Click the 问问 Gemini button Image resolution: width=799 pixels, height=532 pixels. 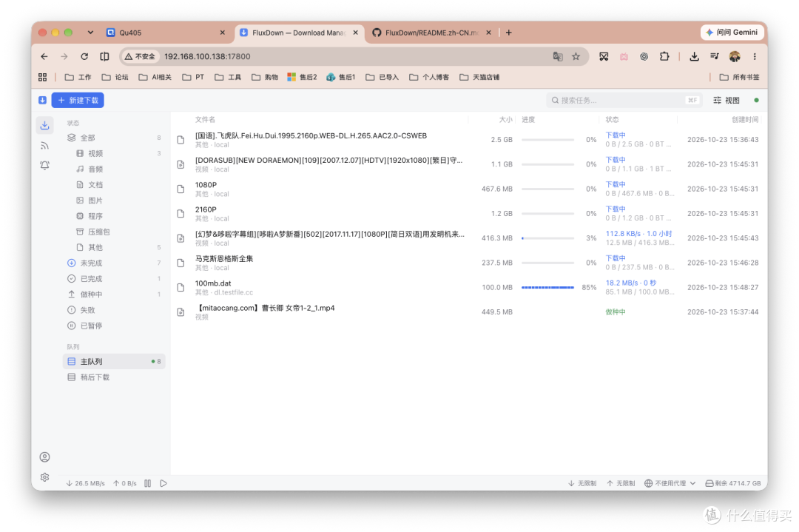[x=732, y=32]
